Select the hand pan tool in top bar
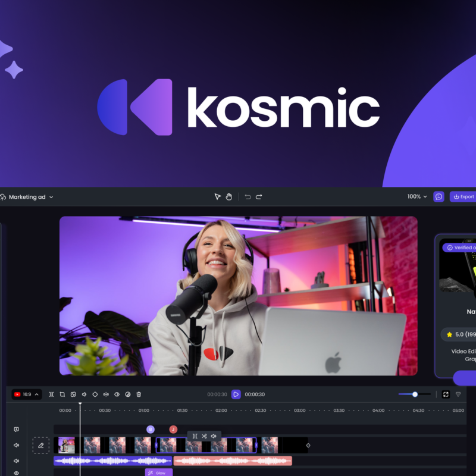The height and width of the screenshot is (476, 476). pyautogui.click(x=229, y=197)
